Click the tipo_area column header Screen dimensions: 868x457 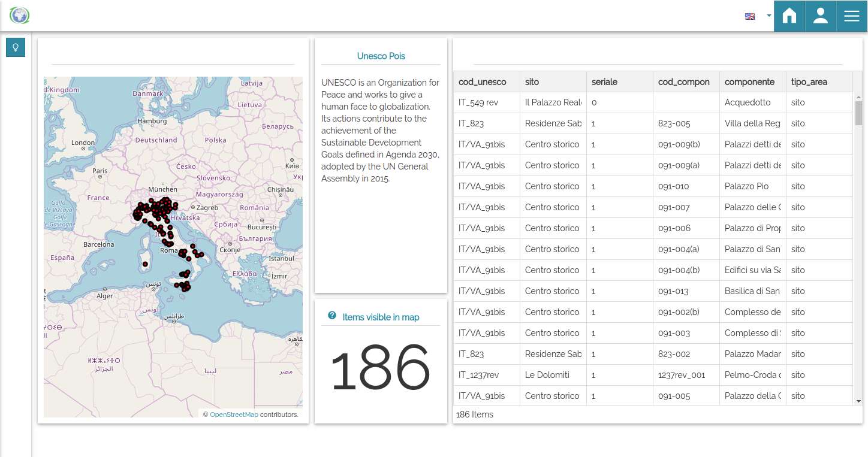(x=809, y=82)
